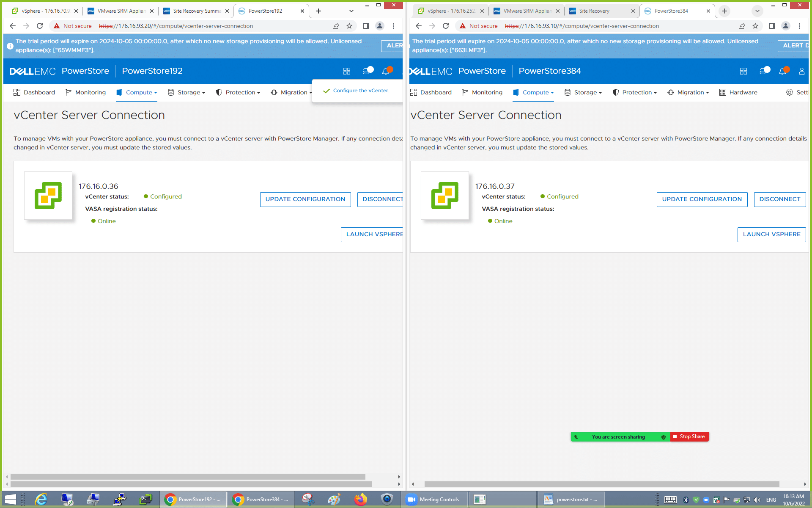Open new tab in PowerStore192 window
The width and height of the screenshot is (812, 508).
coord(318,11)
